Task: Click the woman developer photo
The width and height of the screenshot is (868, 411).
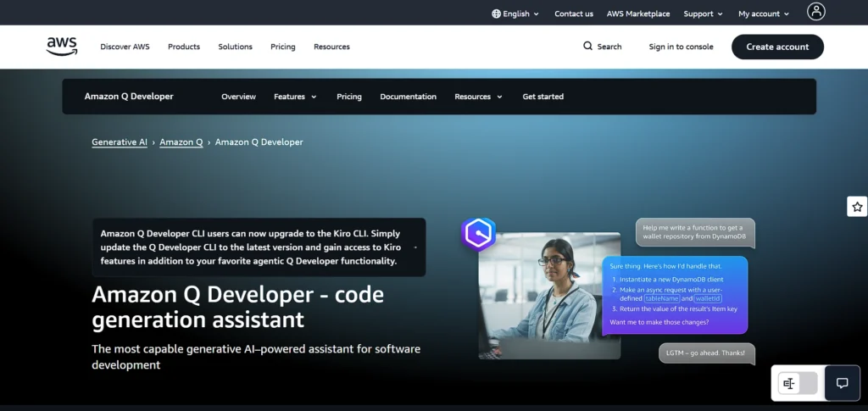Action: point(549,296)
